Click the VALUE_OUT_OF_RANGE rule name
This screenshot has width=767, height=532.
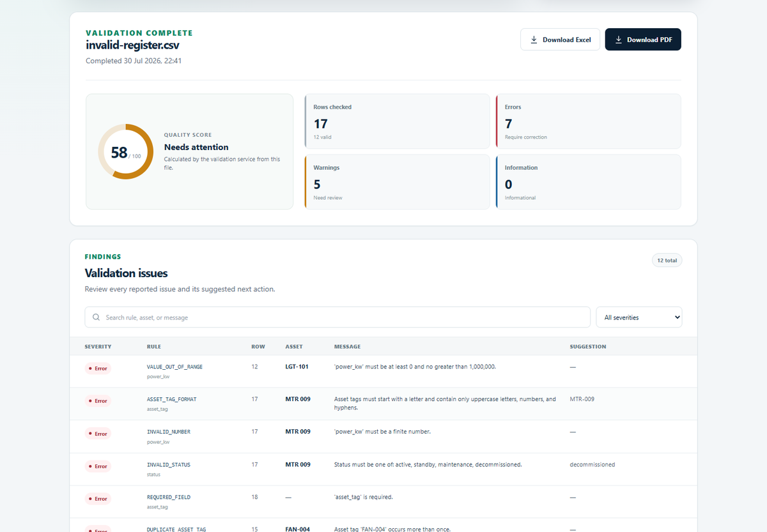[174, 367]
